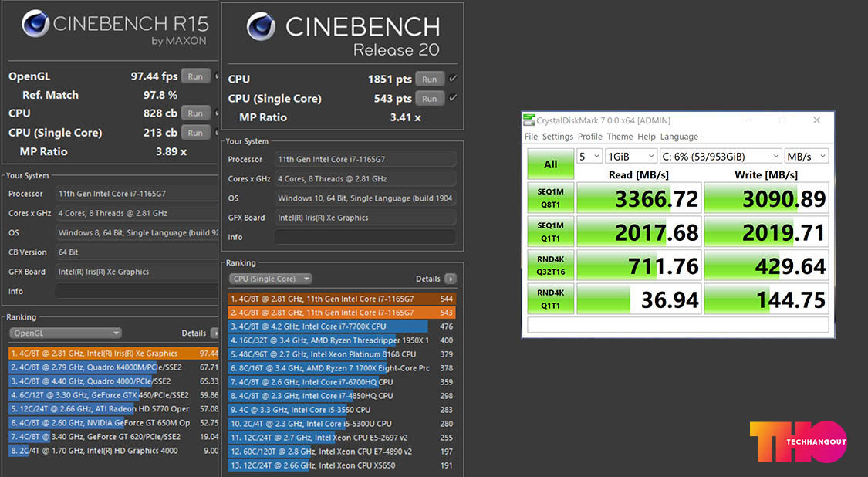
Task: Open the Help menu in CrystalDiskMark
Action: pyautogui.click(x=647, y=137)
